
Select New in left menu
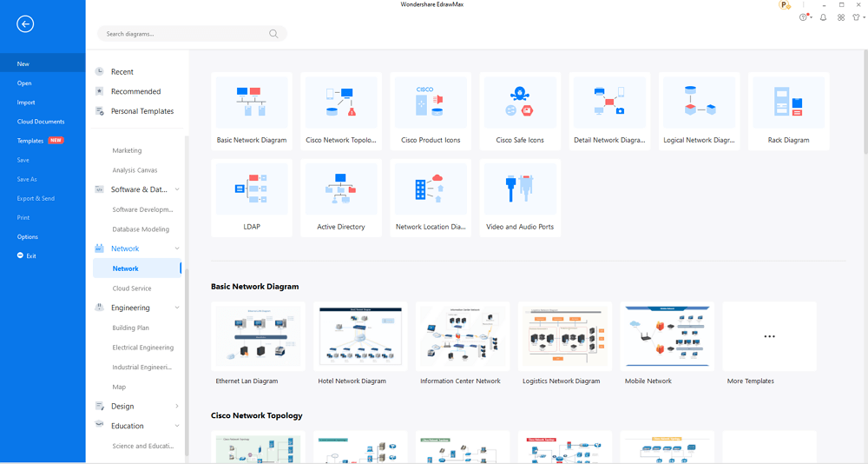(x=43, y=63)
